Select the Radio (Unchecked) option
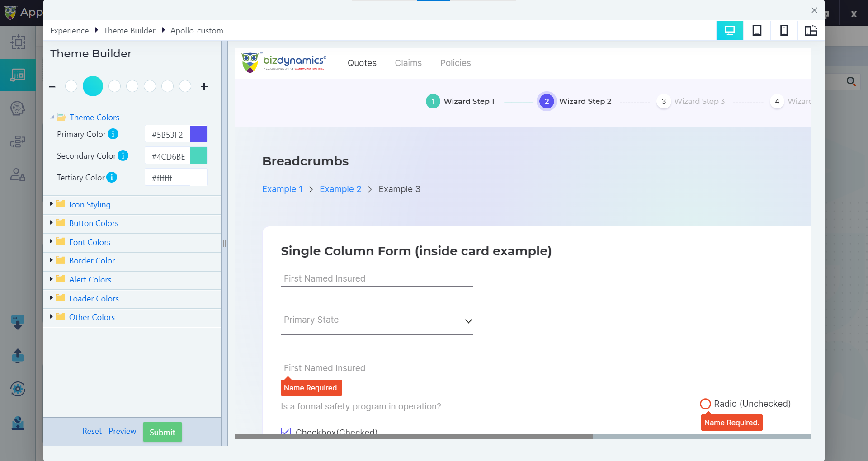Image resolution: width=868 pixels, height=461 pixels. 705,404
